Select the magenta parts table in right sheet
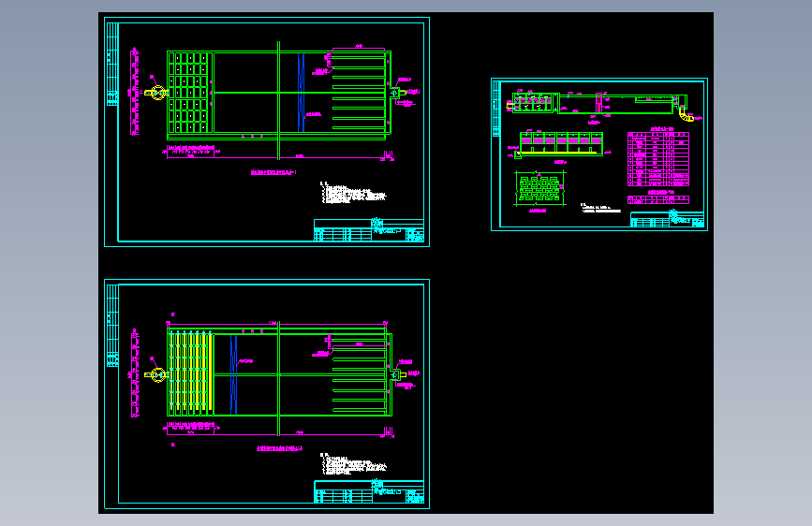This screenshot has height=526, width=812. pos(658,159)
